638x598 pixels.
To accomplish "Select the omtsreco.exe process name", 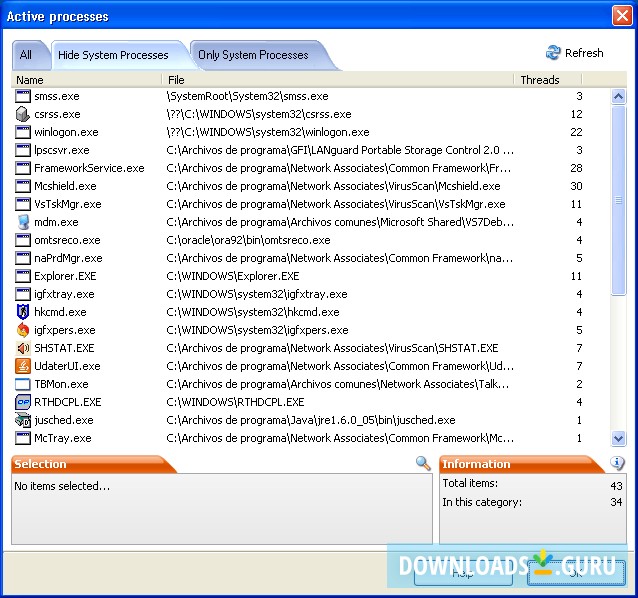I will pos(67,240).
